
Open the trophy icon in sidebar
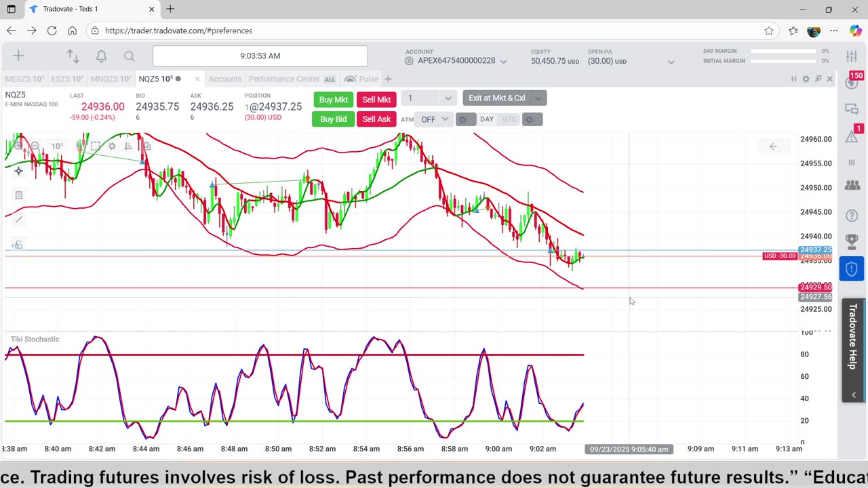pos(852,241)
